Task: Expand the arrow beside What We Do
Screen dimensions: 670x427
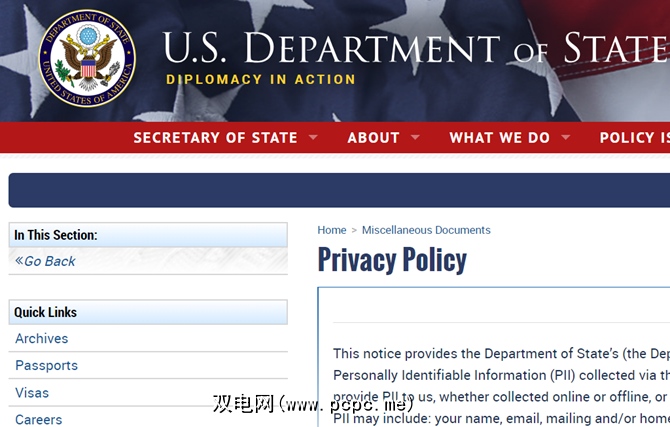Action: [x=566, y=138]
